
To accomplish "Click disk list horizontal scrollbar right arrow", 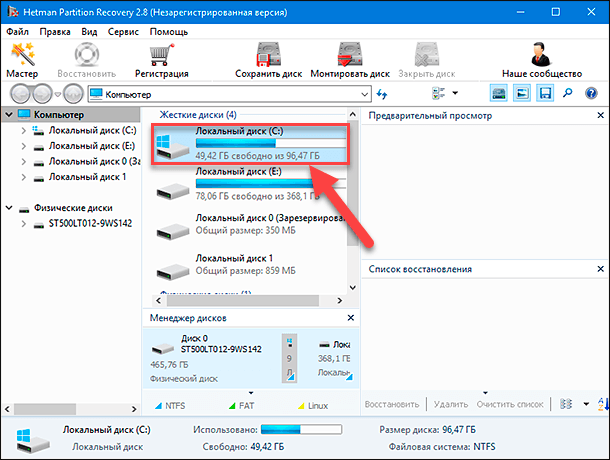I will [x=340, y=300].
